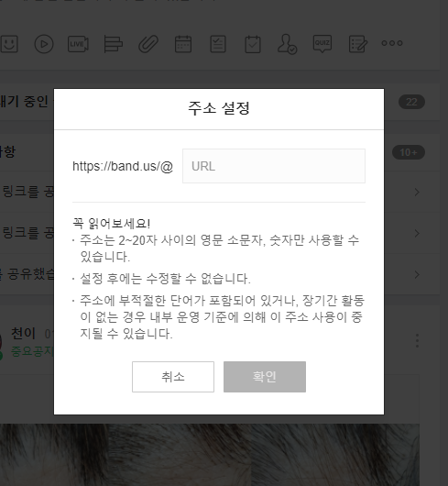Image resolution: width=448 pixels, height=486 pixels.
Task: Click the survey edit form icon
Action: [x=358, y=44]
